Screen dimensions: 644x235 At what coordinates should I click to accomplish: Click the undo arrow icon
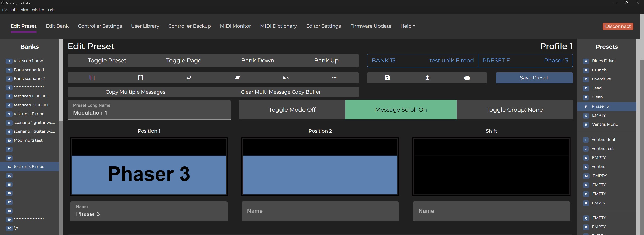click(x=286, y=78)
